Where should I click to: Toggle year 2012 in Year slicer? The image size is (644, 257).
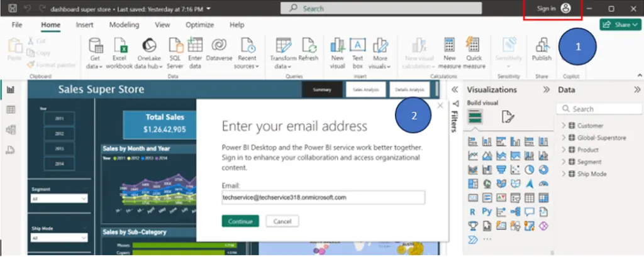[x=60, y=133]
